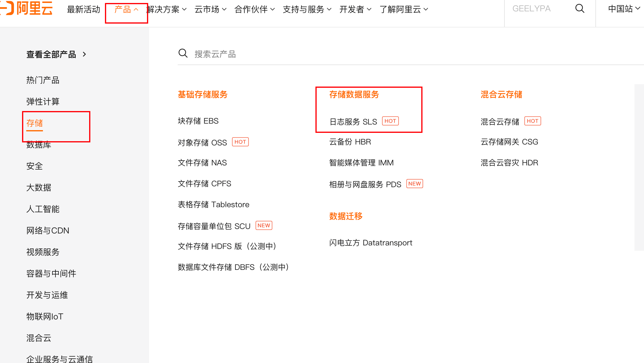
Task: Click NEW badge next to PDS
Action: click(x=415, y=184)
